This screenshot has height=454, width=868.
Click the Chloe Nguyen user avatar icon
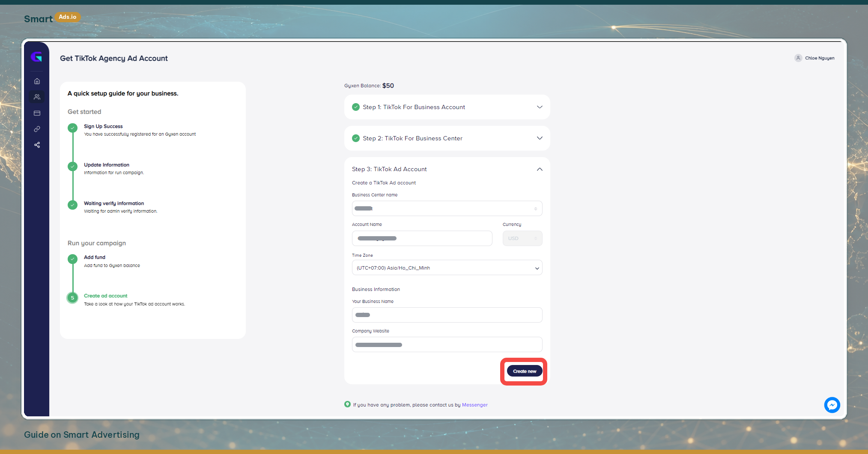798,58
